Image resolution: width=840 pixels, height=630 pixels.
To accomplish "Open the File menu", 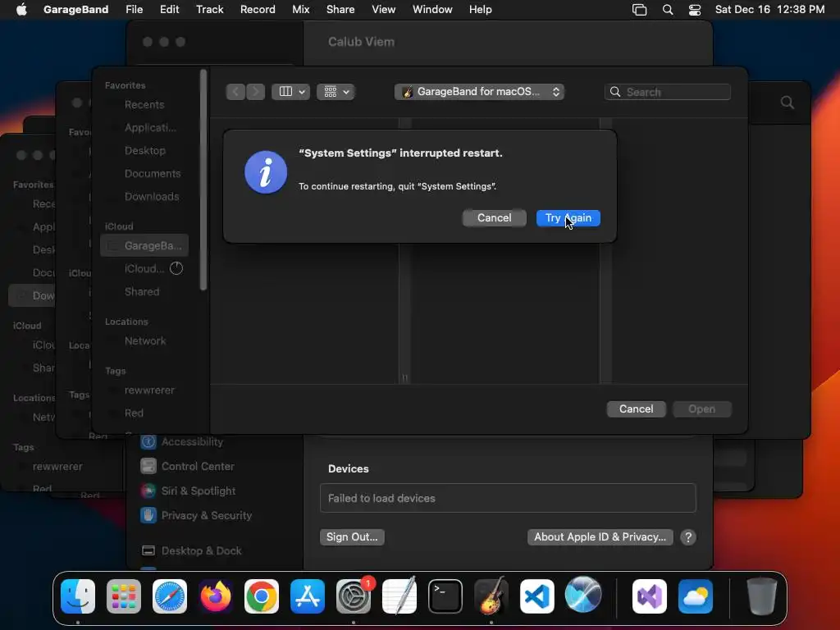I will (134, 10).
